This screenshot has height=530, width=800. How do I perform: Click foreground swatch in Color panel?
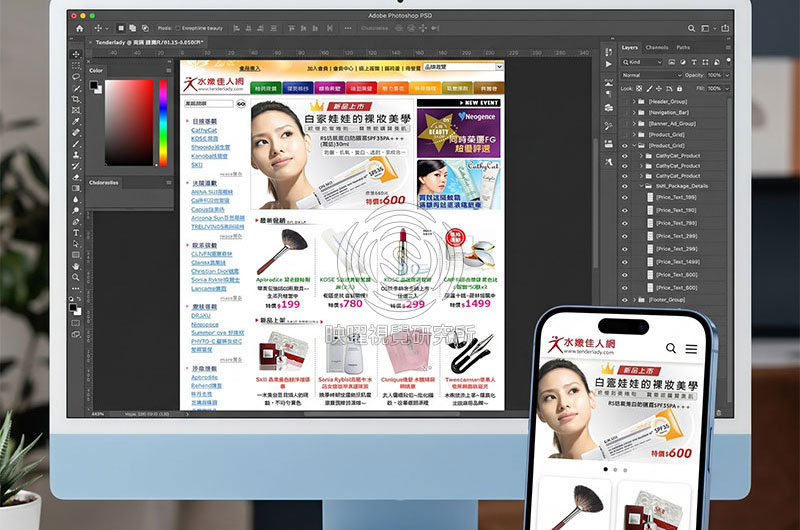pos(93,85)
